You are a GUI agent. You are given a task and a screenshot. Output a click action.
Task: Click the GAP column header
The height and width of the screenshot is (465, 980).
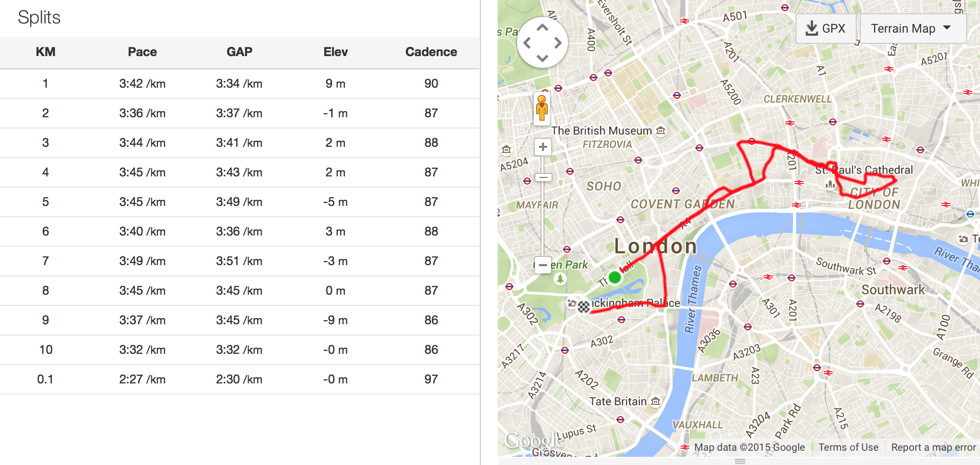(x=239, y=52)
